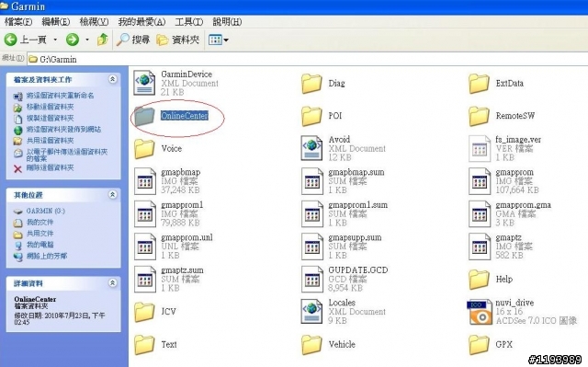The height and width of the screenshot is (367, 588).
Task: Open the Tools (工具) menu
Action: 189,22
